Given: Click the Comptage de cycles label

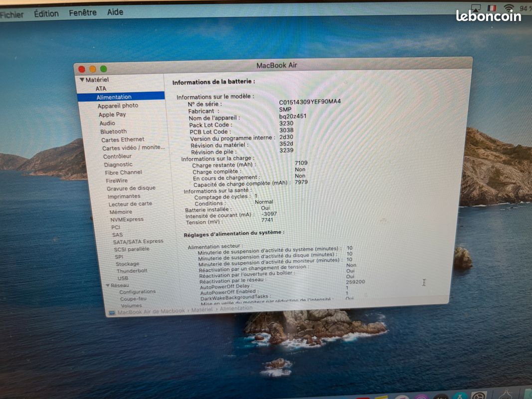Looking at the screenshot, I should (x=222, y=197).
